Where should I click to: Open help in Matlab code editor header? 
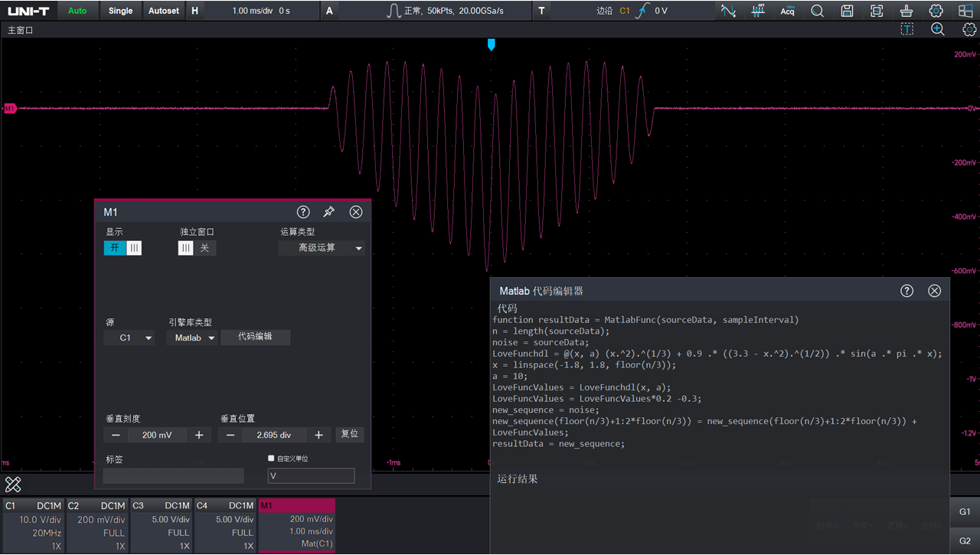click(x=906, y=291)
